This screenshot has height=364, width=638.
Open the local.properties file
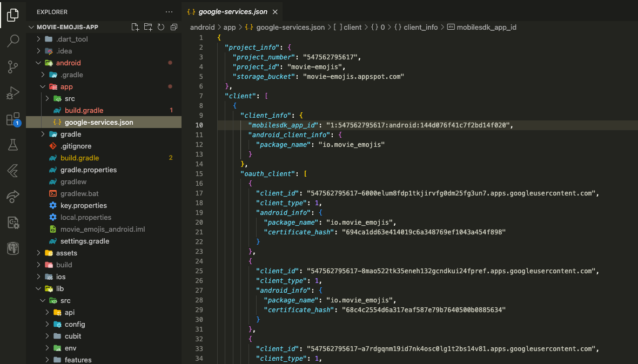104,217
